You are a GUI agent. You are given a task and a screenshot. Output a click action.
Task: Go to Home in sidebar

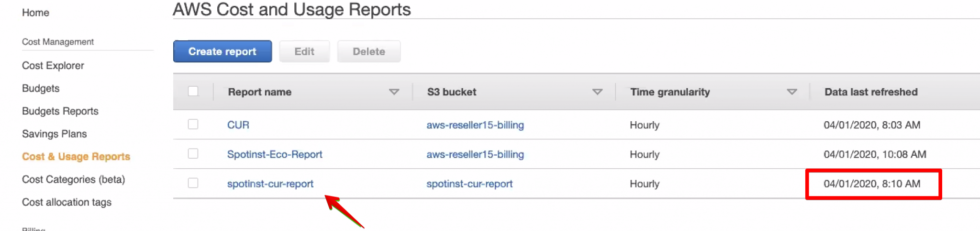pyautogui.click(x=35, y=12)
